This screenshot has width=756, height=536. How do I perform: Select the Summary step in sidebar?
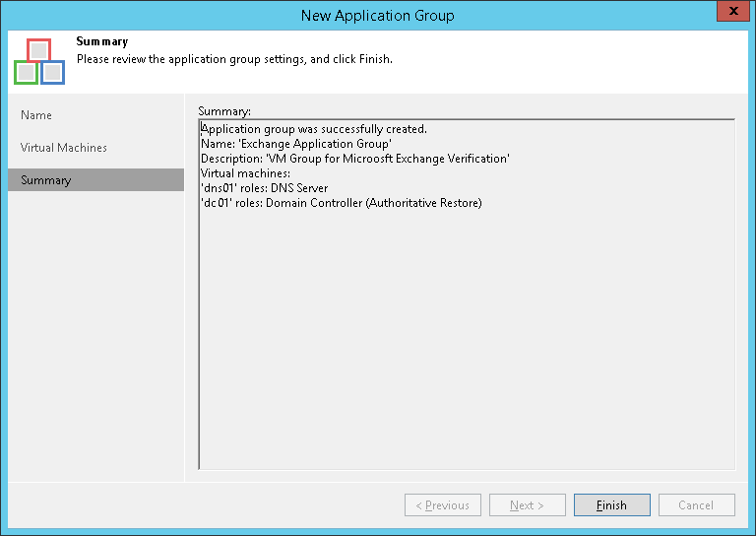[46, 180]
